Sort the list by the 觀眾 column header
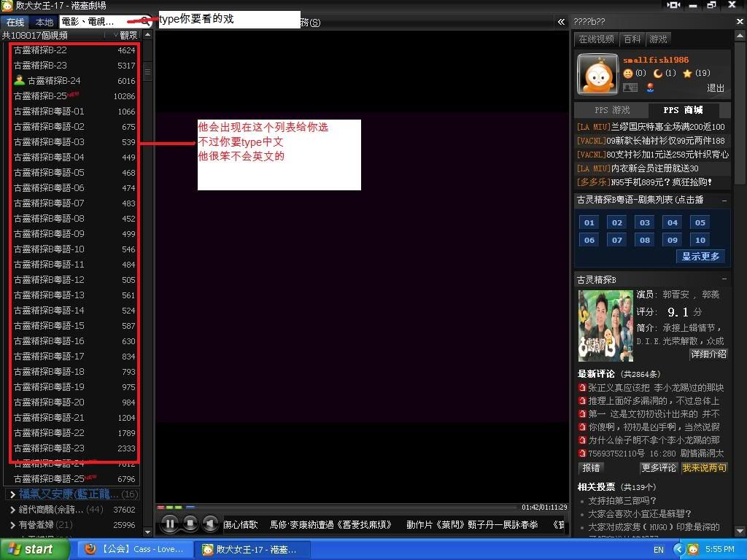The height and width of the screenshot is (560, 747). point(127,35)
